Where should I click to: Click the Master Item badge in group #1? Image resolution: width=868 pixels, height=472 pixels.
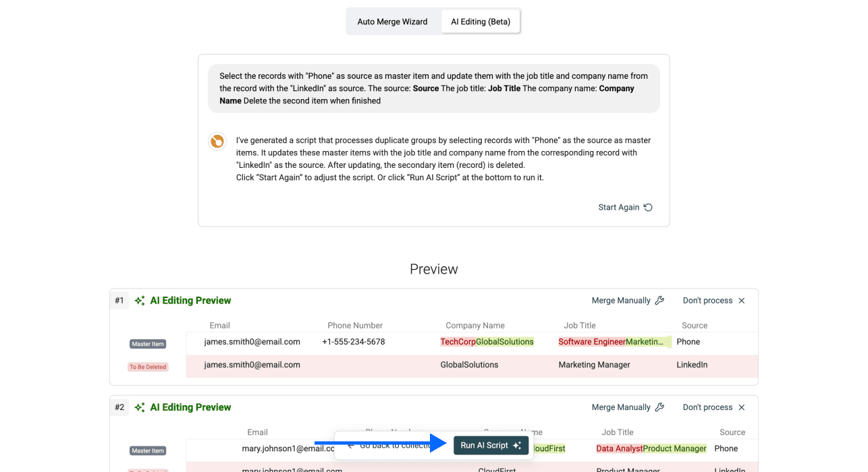pyautogui.click(x=148, y=343)
